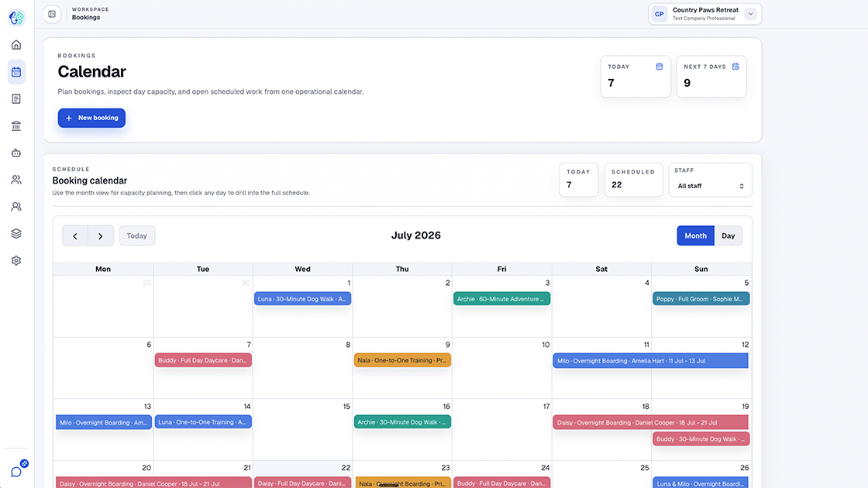Open Milo Overnight Boarding on July 13
This screenshot has height=488, width=868.
coord(104,422)
